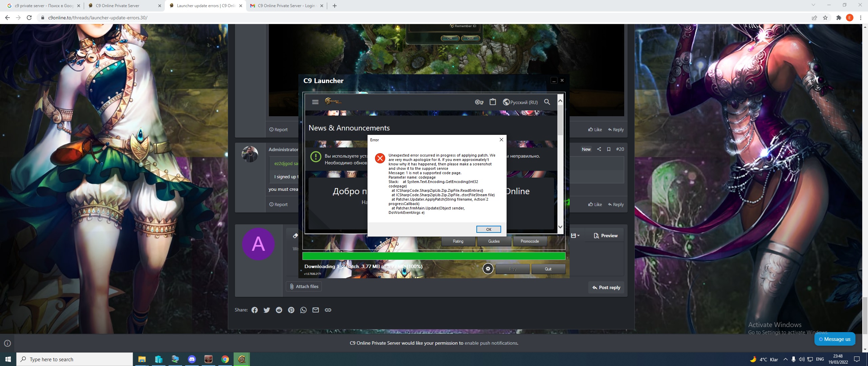This screenshot has width=868, height=366.
Task: Click the disabled Play button
Action: click(512, 269)
